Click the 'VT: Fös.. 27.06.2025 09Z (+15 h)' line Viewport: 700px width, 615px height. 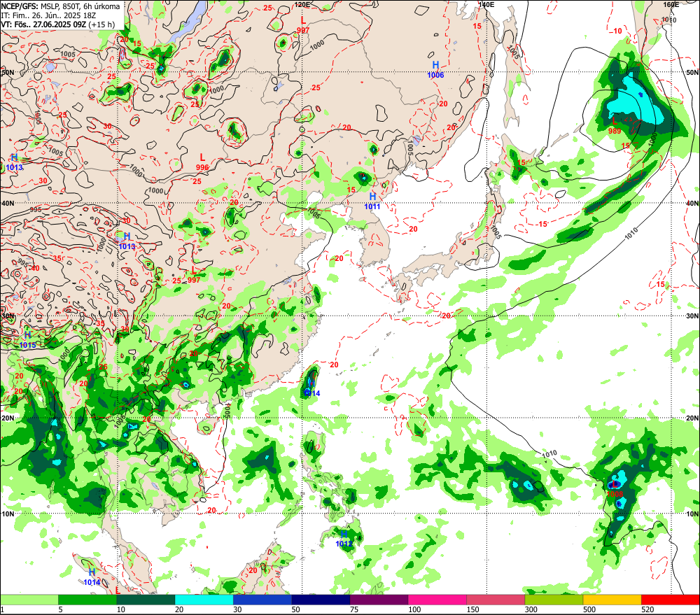pyautogui.click(x=57, y=24)
